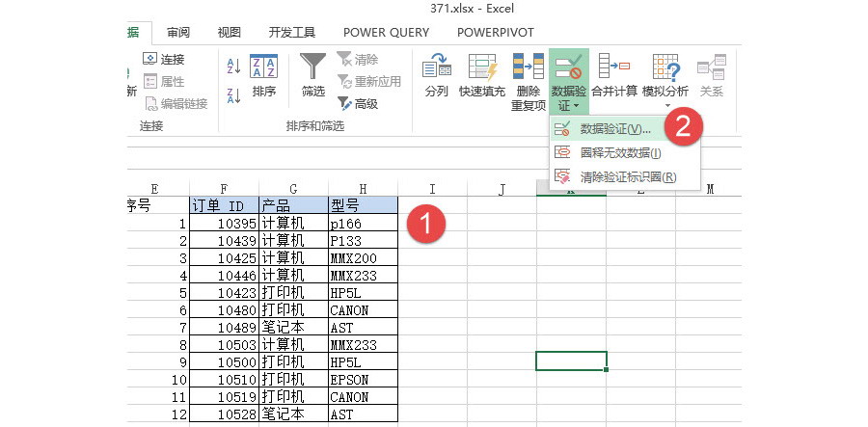This screenshot has height=427, width=868.
Task: Click cell containing 10519
Action: click(224, 396)
